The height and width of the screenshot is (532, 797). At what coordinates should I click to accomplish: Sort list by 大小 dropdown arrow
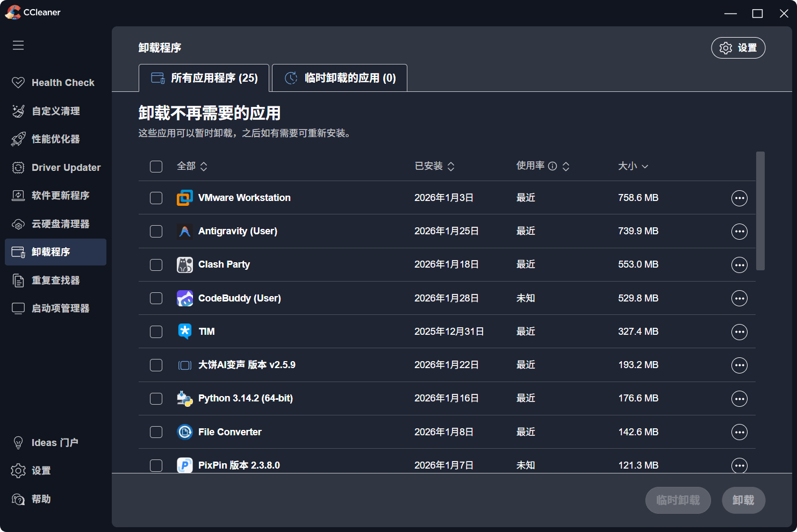[x=645, y=167]
